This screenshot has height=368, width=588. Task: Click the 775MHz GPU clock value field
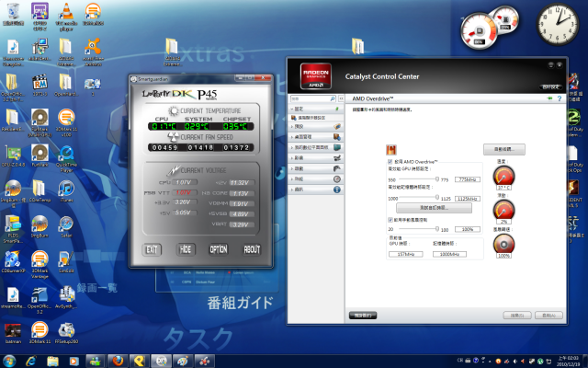coord(468,179)
